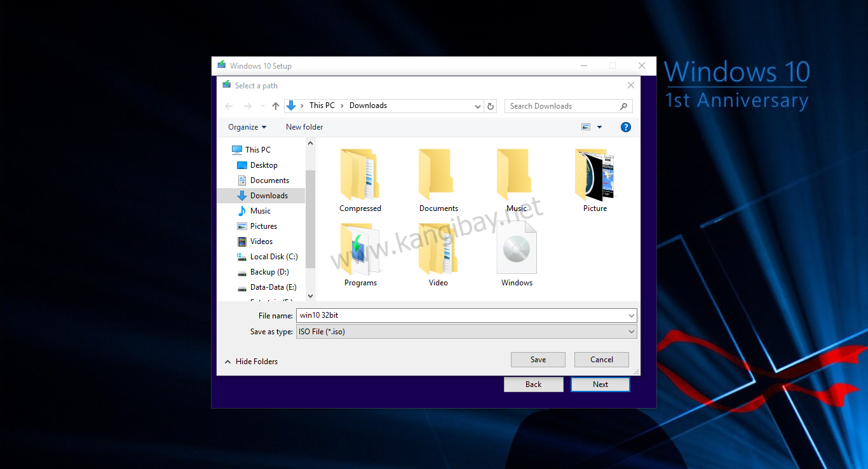Open the Picture folder
This screenshot has height=469, width=868.
point(595,180)
